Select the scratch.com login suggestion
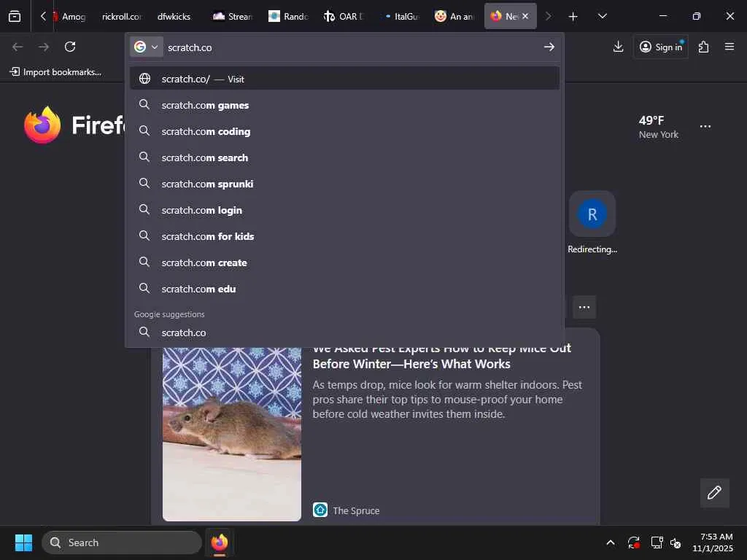 point(344,210)
